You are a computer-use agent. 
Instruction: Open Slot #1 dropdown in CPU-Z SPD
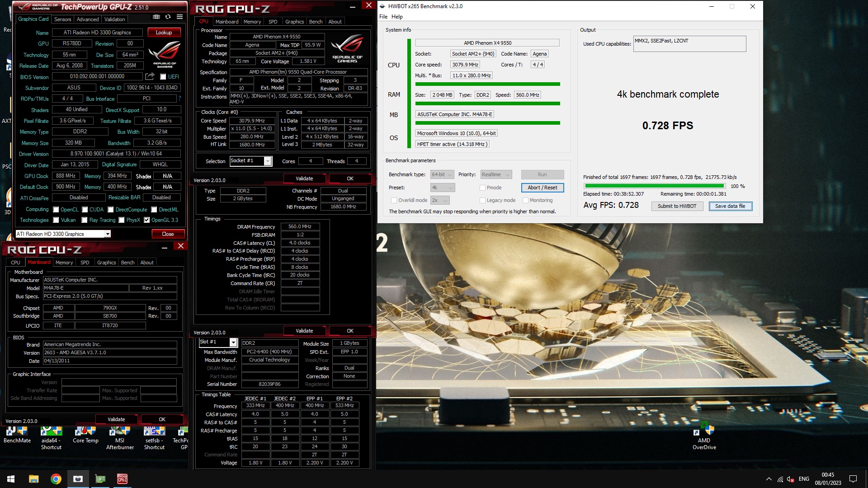(233, 343)
